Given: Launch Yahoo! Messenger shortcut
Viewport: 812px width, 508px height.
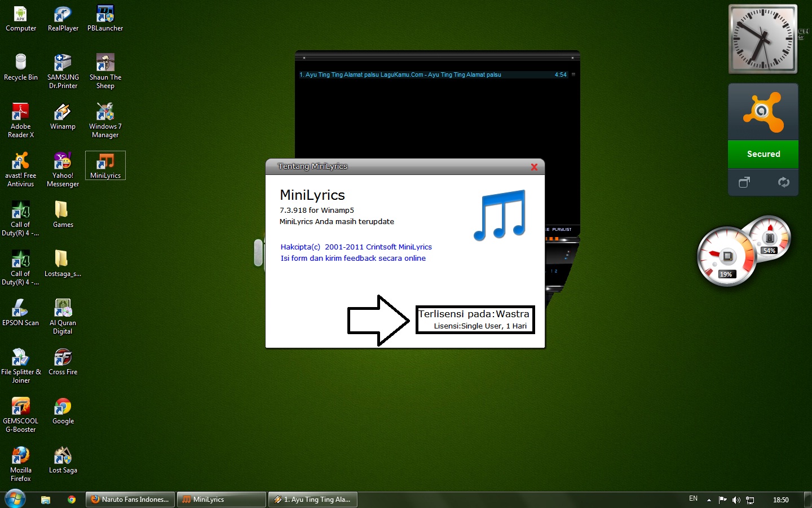Looking at the screenshot, I should tap(63, 170).
